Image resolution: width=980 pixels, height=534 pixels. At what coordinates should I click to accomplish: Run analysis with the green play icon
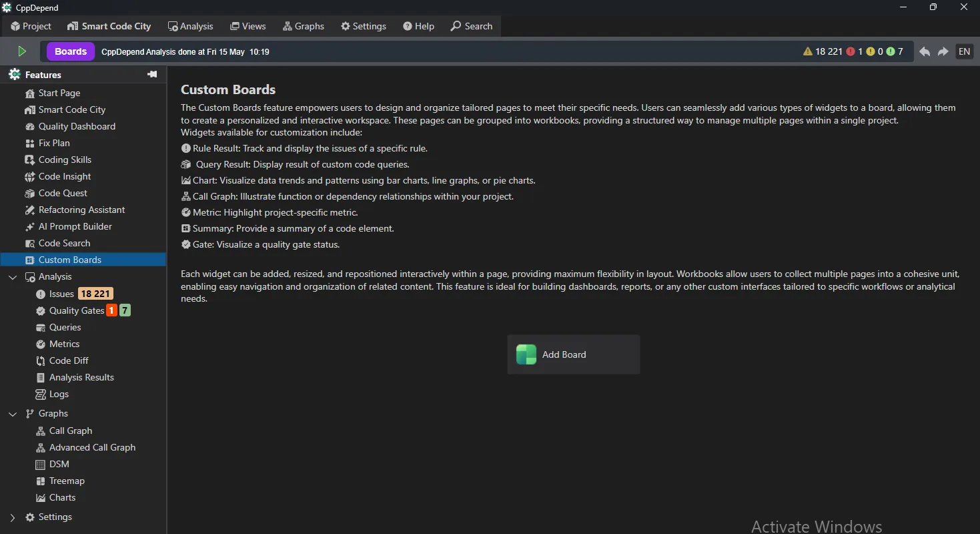(x=22, y=51)
